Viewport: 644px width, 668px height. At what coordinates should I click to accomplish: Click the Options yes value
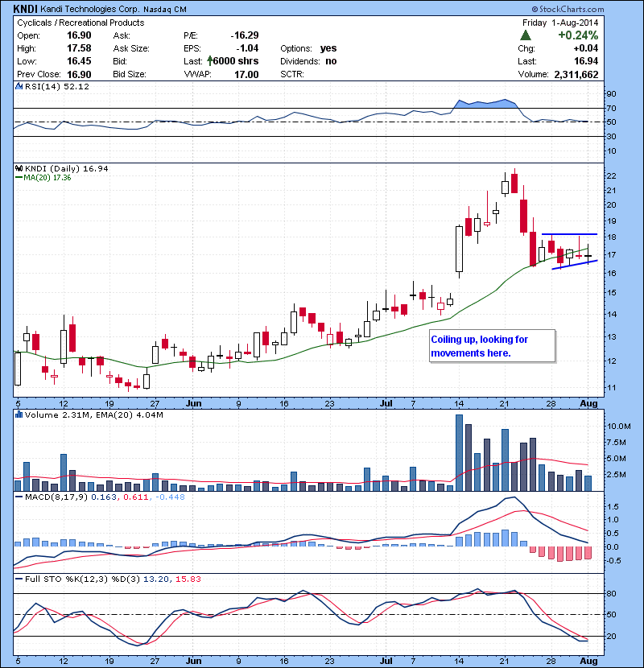coord(328,48)
